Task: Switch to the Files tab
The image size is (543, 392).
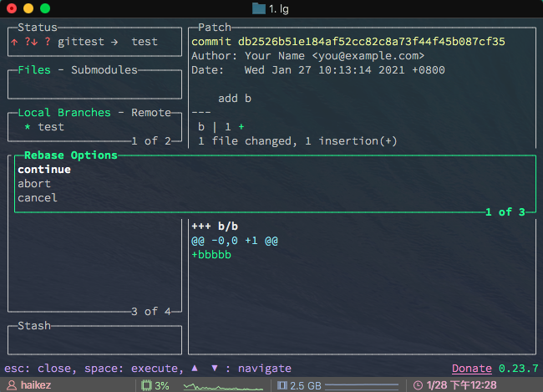Action: tap(34, 70)
